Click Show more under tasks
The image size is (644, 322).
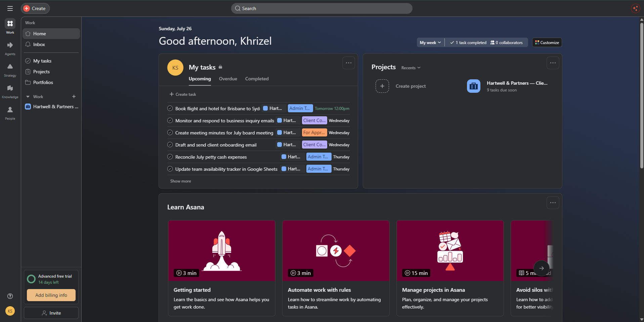point(180,181)
